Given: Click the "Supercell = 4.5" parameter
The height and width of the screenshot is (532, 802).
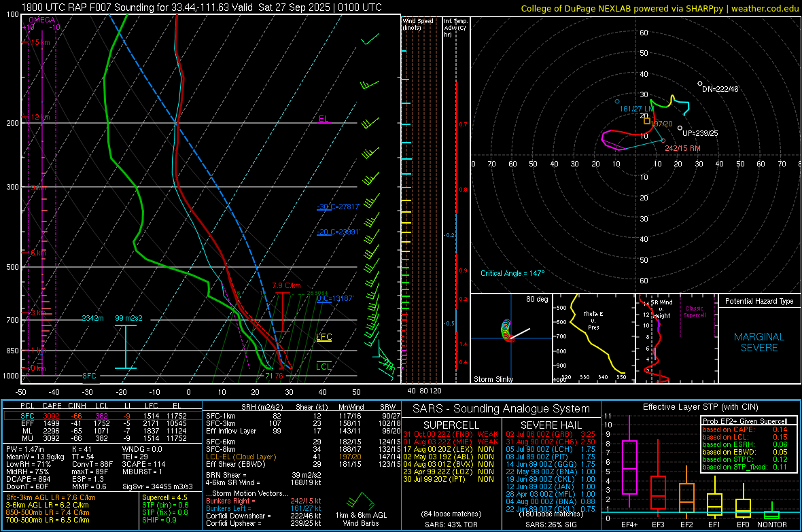Looking at the screenshot, I should tap(164, 498).
